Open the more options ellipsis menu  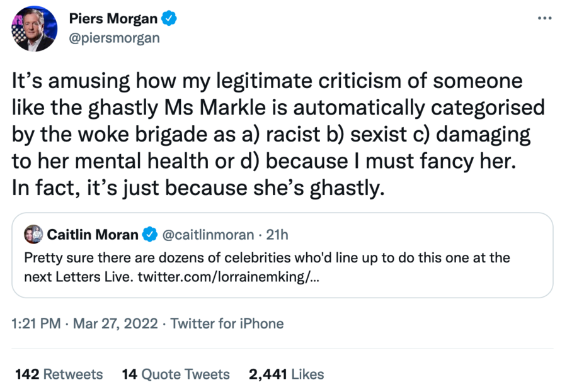pyautogui.click(x=544, y=18)
